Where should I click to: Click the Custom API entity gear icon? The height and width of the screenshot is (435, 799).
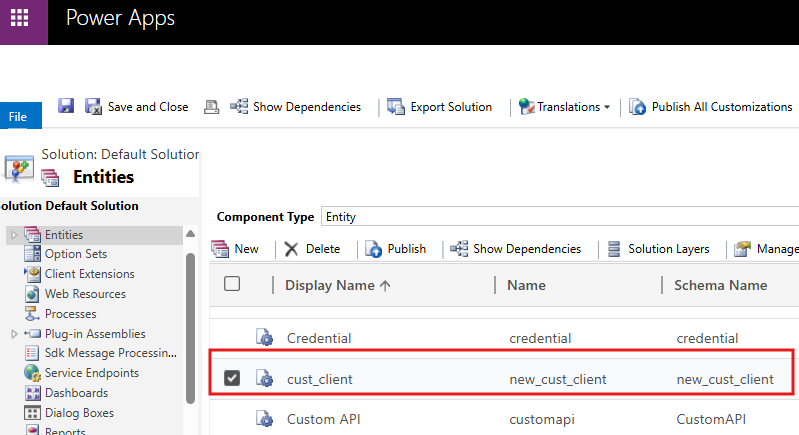coord(264,419)
